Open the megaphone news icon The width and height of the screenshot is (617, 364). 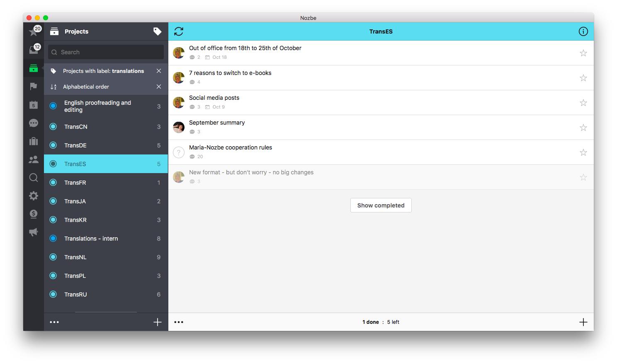pos(34,232)
